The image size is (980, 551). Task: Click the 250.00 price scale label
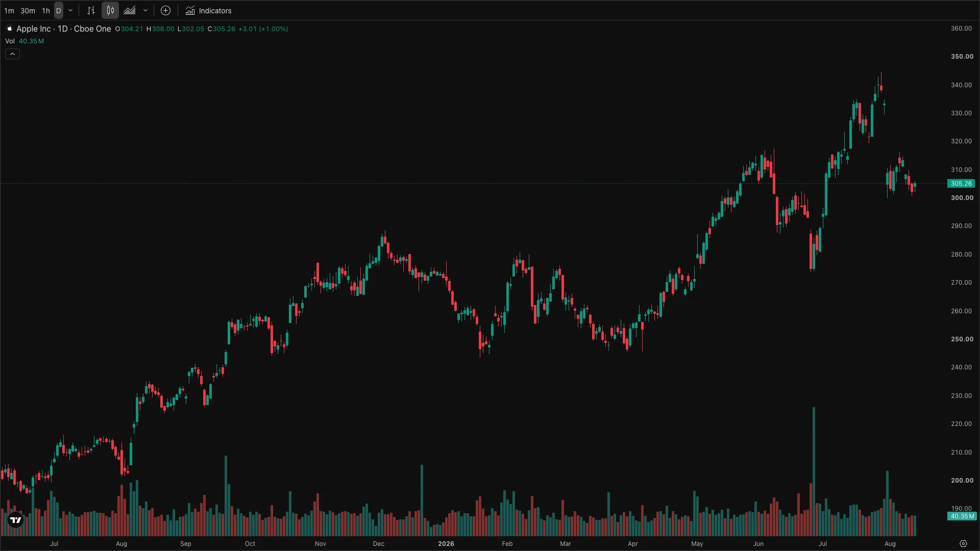click(x=962, y=339)
